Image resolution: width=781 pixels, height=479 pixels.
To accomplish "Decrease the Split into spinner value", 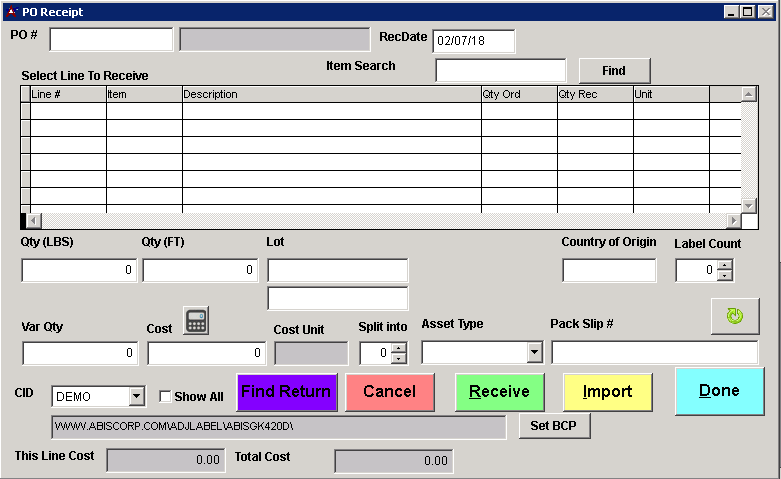I will click(399, 358).
